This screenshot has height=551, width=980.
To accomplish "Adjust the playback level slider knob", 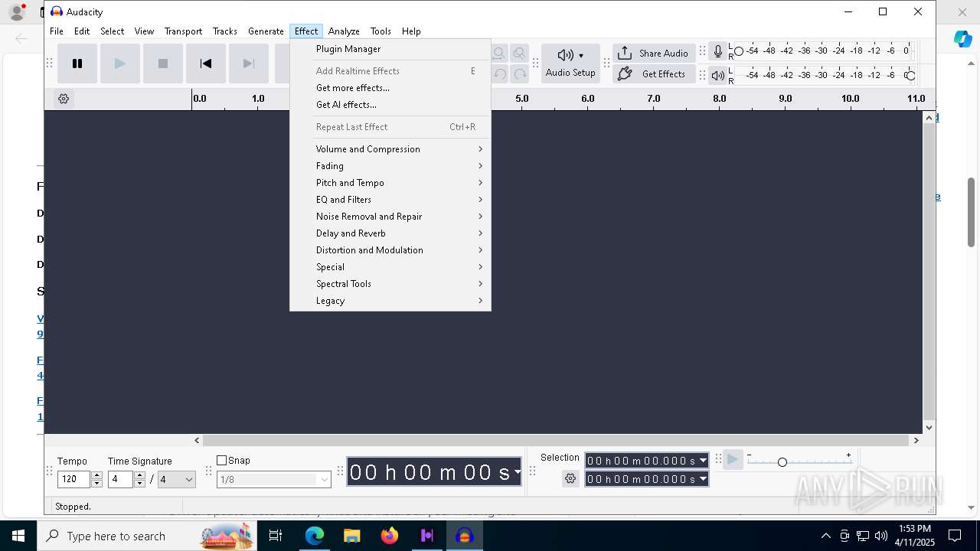I will coord(910,76).
